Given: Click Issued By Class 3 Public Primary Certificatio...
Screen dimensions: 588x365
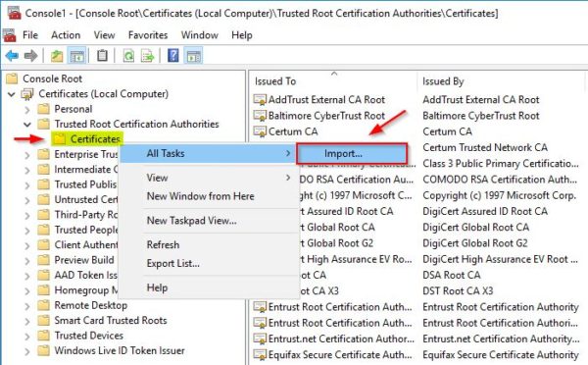Looking at the screenshot, I should coord(500,164).
